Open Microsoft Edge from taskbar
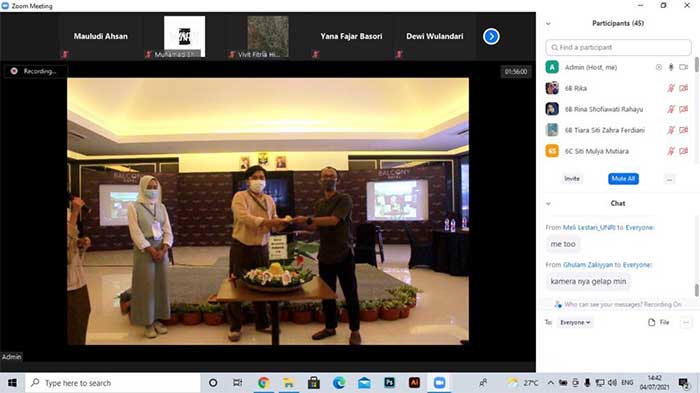Screen dimensions: 700x393 pos(339,383)
